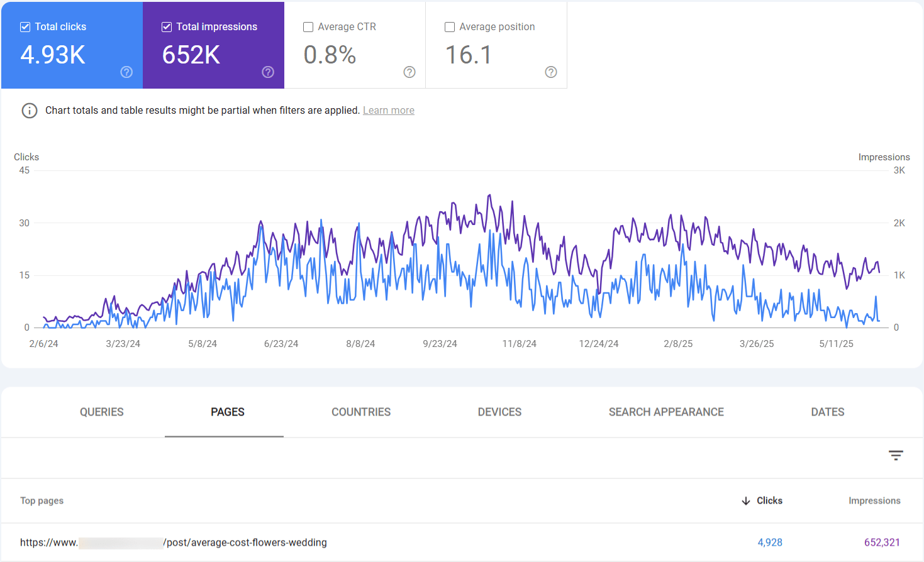Click the 11/8/24 date on chart axis
Screen dimensions: 924x562
(519, 344)
